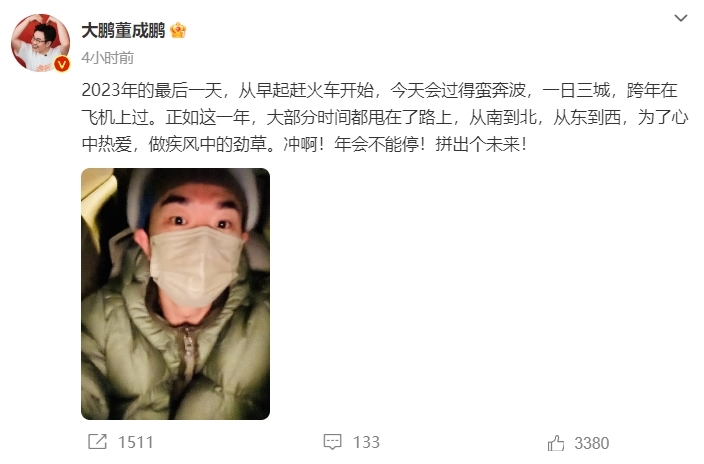Click the comment count 133
The height and width of the screenshot is (464, 704).
pos(366,442)
